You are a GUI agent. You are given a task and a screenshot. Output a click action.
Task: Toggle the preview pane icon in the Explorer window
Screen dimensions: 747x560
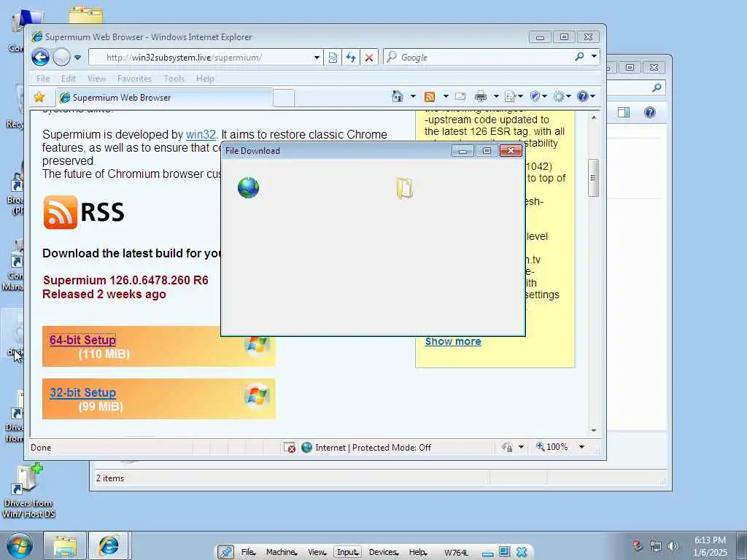click(x=623, y=112)
